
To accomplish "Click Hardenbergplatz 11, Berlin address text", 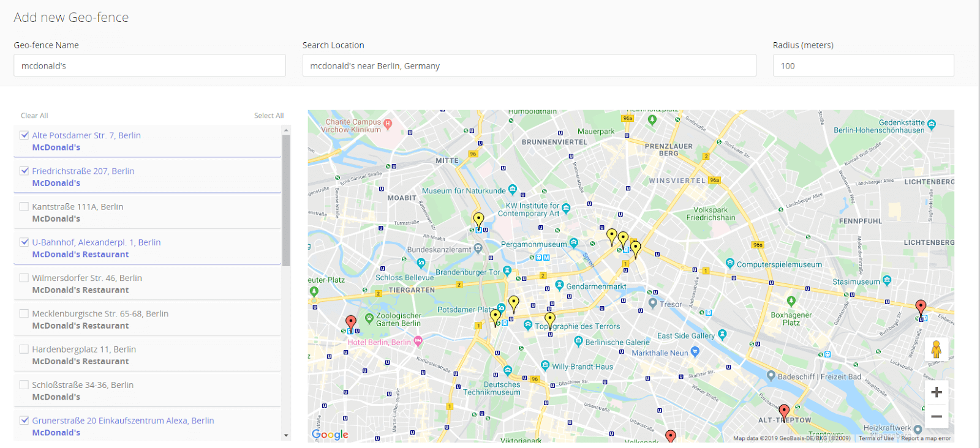I will [x=84, y=349].
